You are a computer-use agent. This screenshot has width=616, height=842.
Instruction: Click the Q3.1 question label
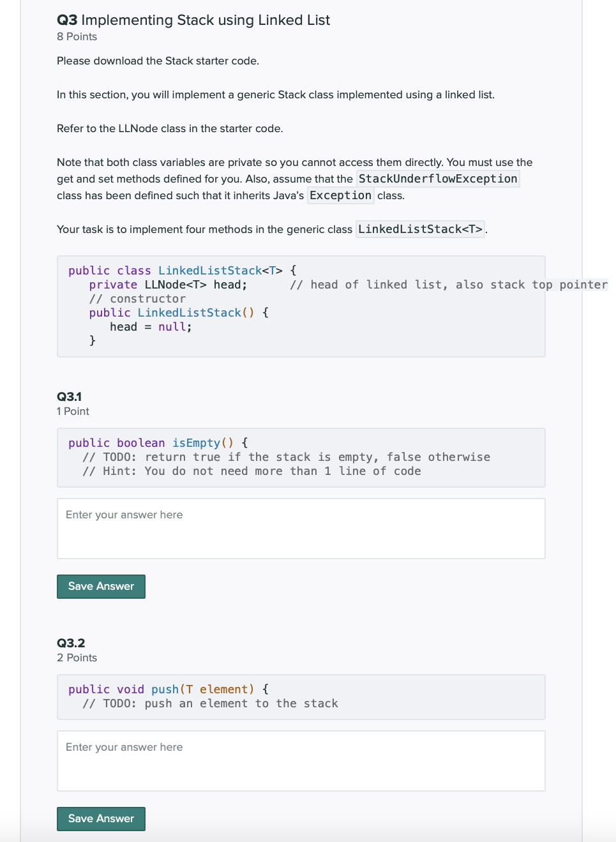click(69, 396)
